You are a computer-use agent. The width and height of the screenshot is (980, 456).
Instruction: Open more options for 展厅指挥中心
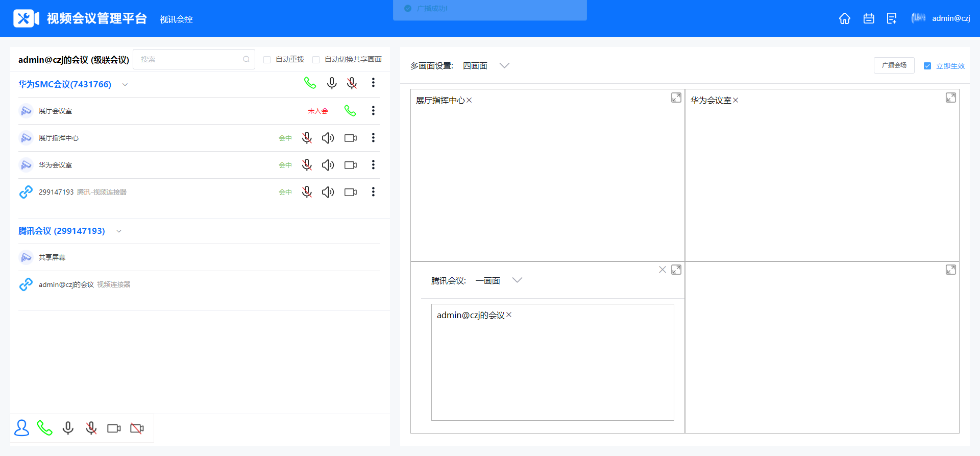point(373,138)
